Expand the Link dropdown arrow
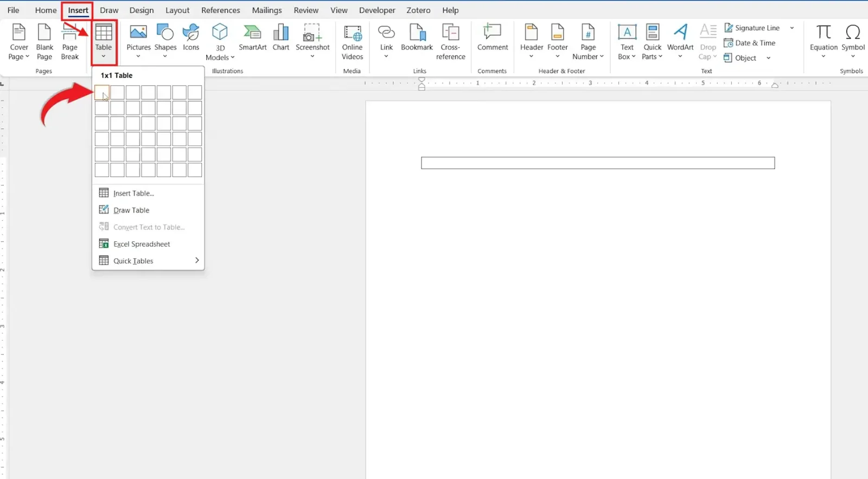 (386, 56)
